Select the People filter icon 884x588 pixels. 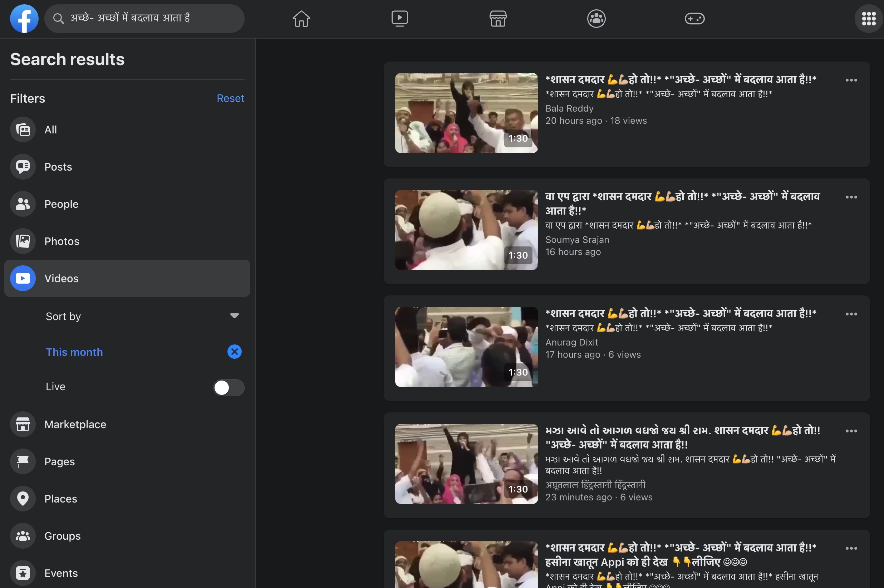[23, 204]
